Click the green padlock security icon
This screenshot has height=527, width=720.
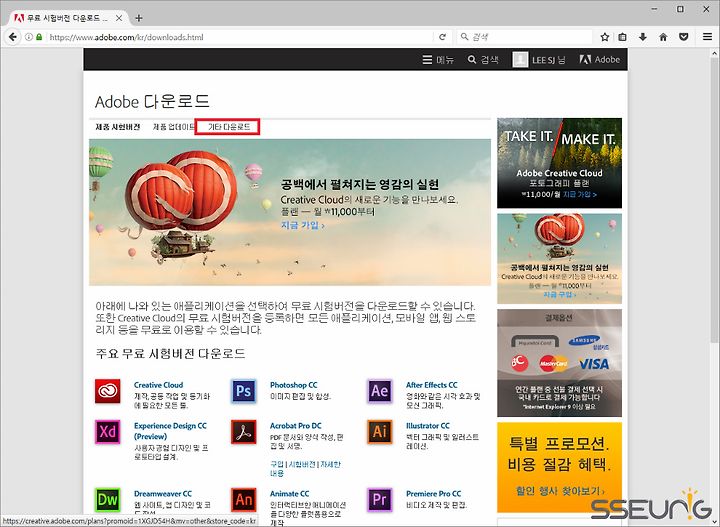39,37
